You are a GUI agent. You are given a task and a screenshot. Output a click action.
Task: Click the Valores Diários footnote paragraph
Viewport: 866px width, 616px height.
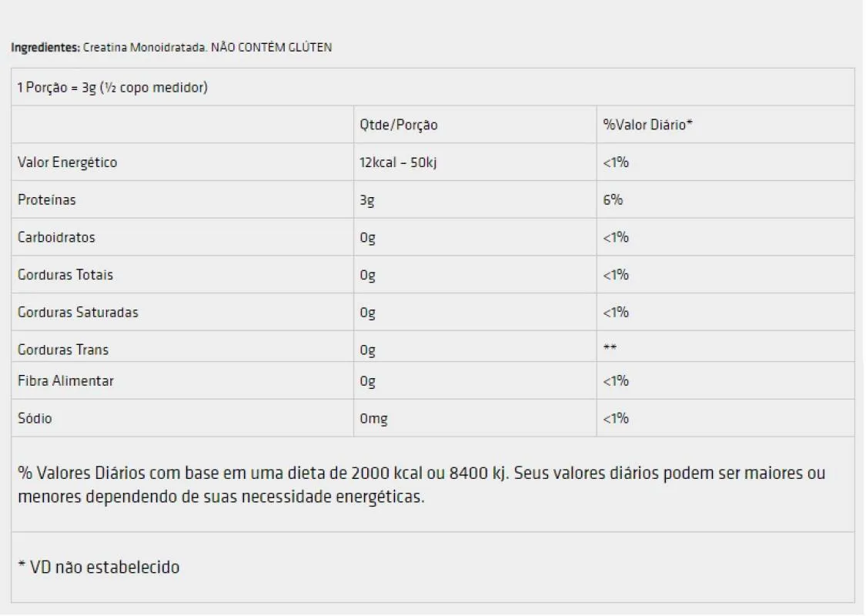(x=421, y=485)
